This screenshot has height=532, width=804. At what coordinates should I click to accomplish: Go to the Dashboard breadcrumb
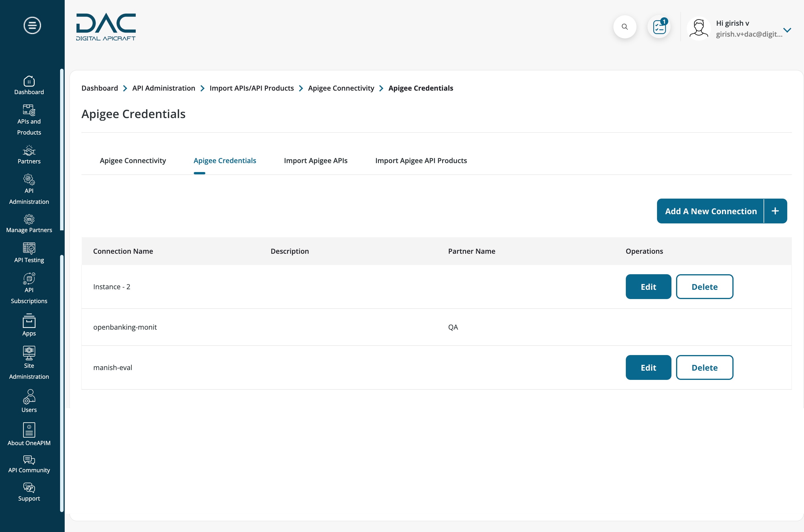tap(100, 88)
